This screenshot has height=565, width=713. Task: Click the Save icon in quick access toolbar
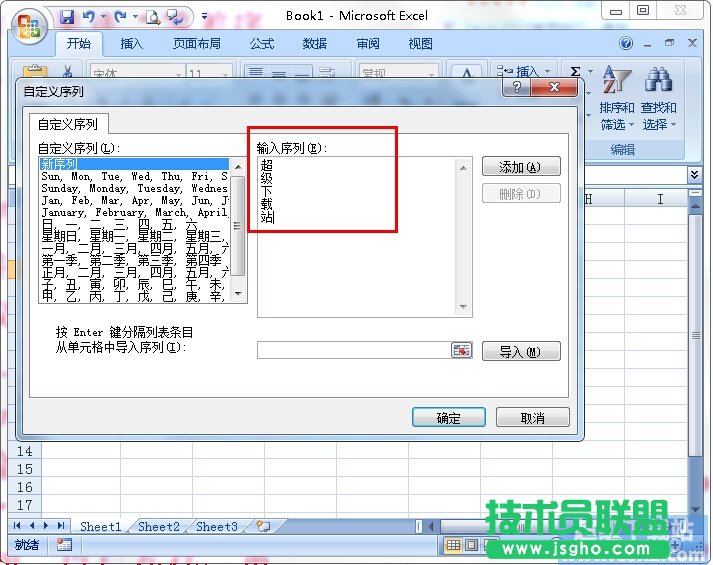[x=67, y=16]
